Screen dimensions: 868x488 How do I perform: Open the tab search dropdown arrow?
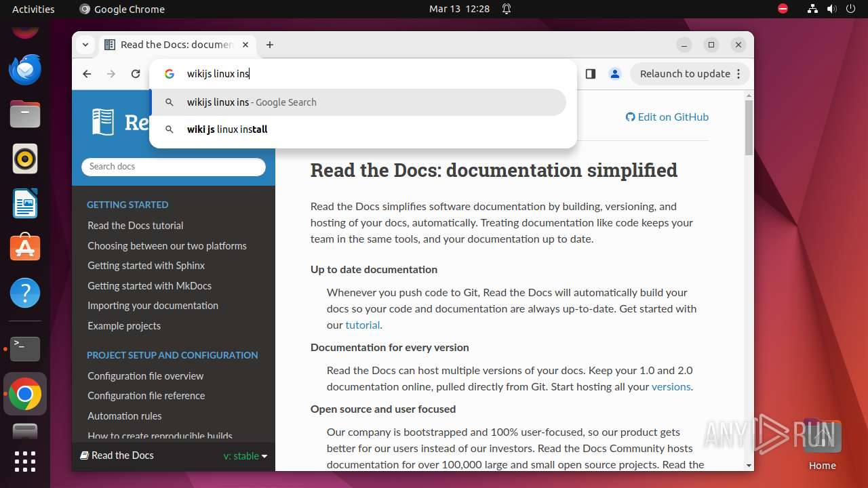[85, 45]
